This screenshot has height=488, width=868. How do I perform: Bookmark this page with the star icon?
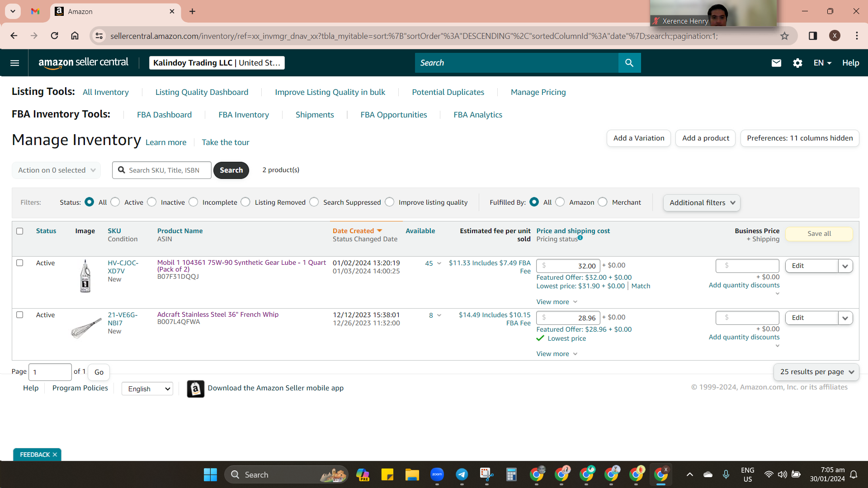click(785, 36)
